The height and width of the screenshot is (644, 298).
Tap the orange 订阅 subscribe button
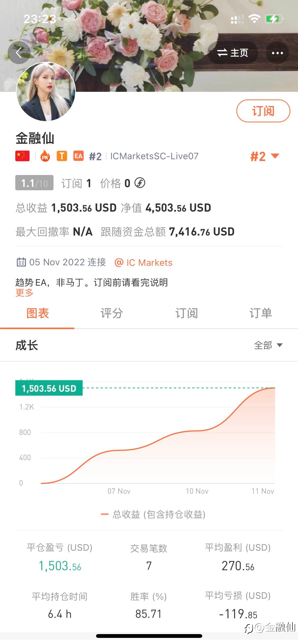263,111
